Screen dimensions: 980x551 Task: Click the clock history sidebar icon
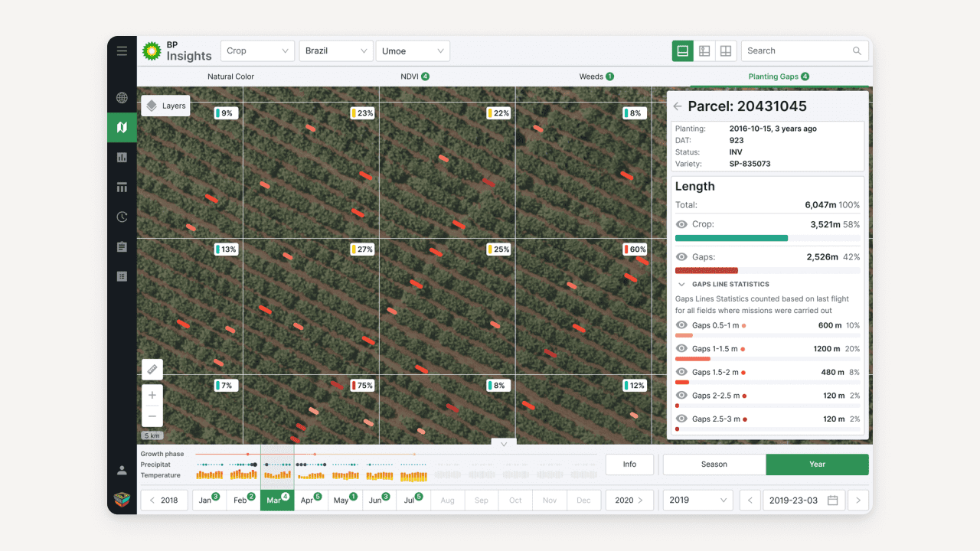point(122,217)
